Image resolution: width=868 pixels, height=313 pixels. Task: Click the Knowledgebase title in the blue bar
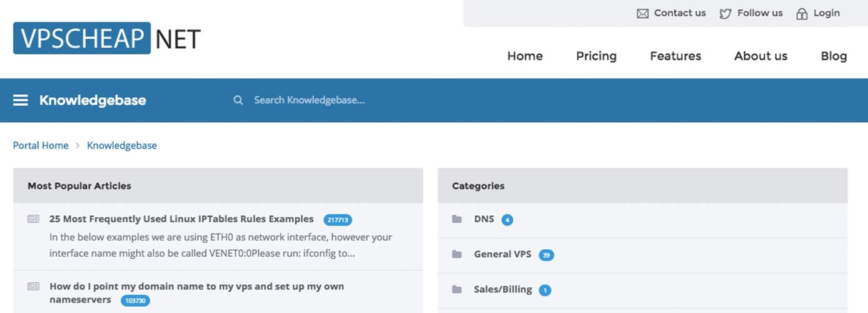coord(93,100)
